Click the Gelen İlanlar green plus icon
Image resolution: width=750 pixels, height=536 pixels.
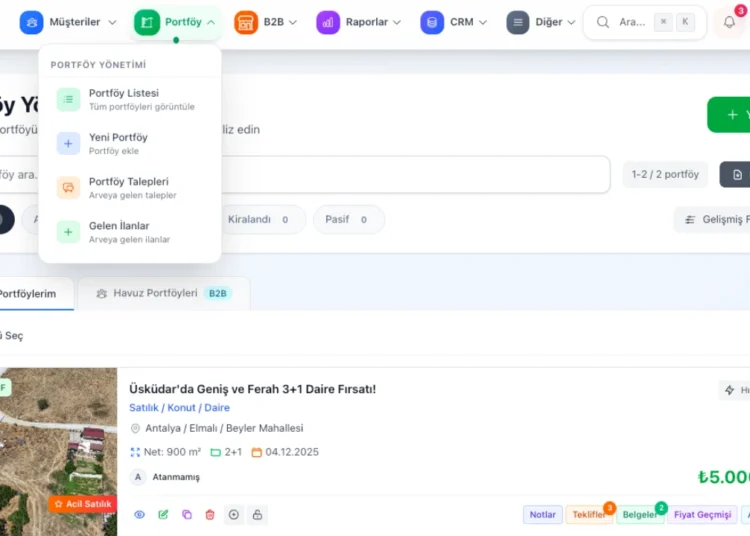[x=68, y=232]
